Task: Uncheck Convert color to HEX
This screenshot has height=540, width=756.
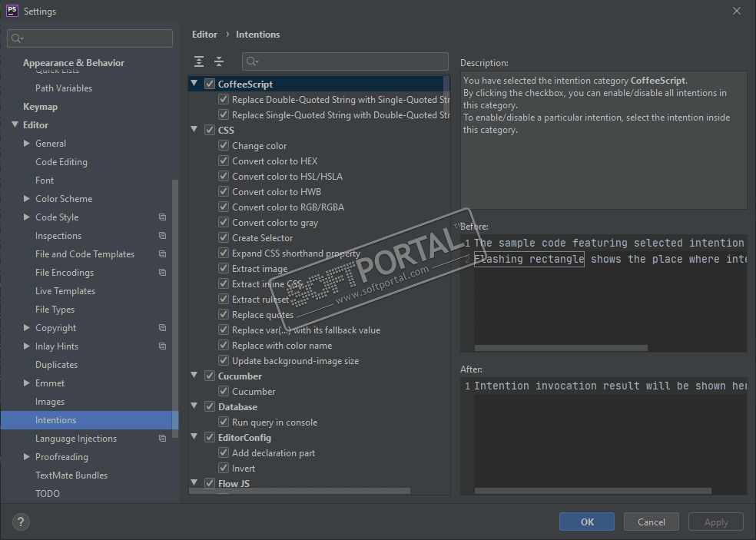Action: coord(224,161)
